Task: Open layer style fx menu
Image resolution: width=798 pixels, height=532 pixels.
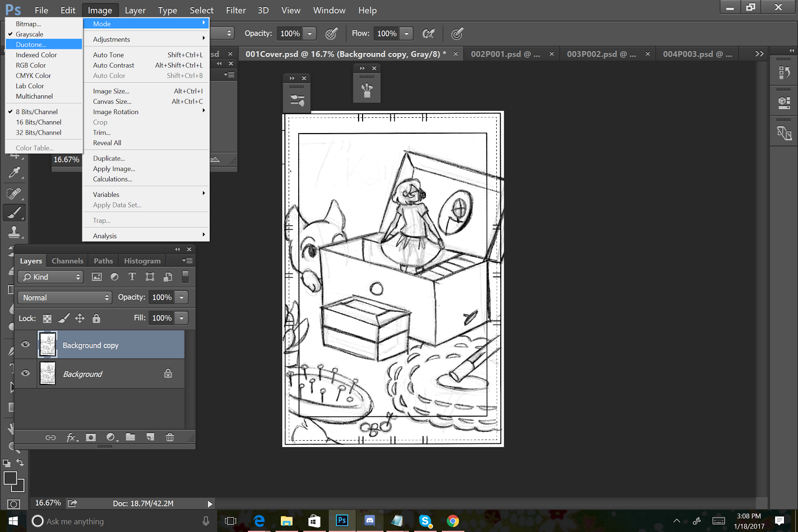Action: tap(71, 437)
